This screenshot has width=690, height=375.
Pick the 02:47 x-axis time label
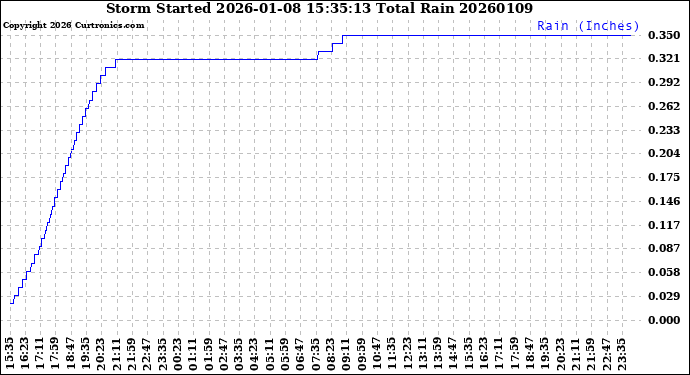(223, 354)
